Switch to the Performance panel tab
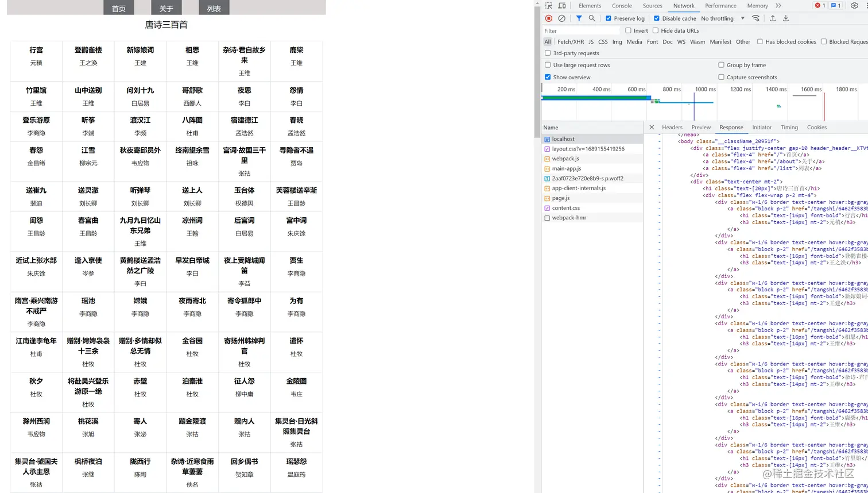The width and height of the screenshot is (868, 493). tap(720, 6)
